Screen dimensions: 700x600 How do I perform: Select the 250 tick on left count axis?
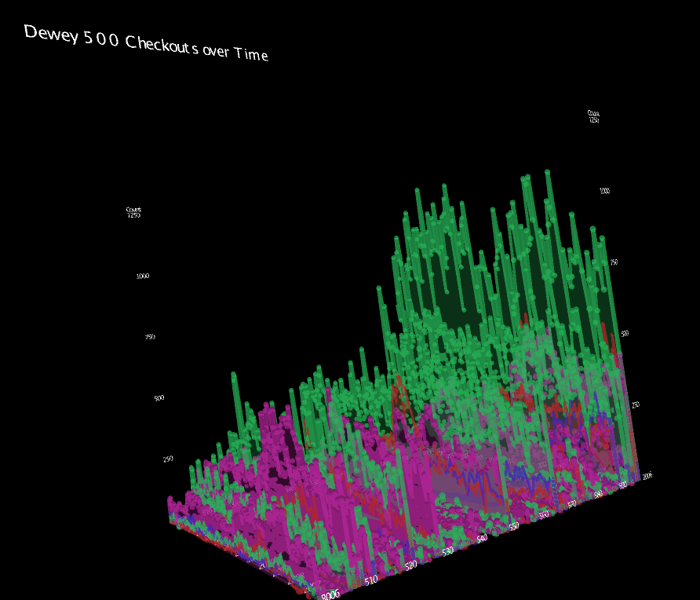(x=167, y=459)
